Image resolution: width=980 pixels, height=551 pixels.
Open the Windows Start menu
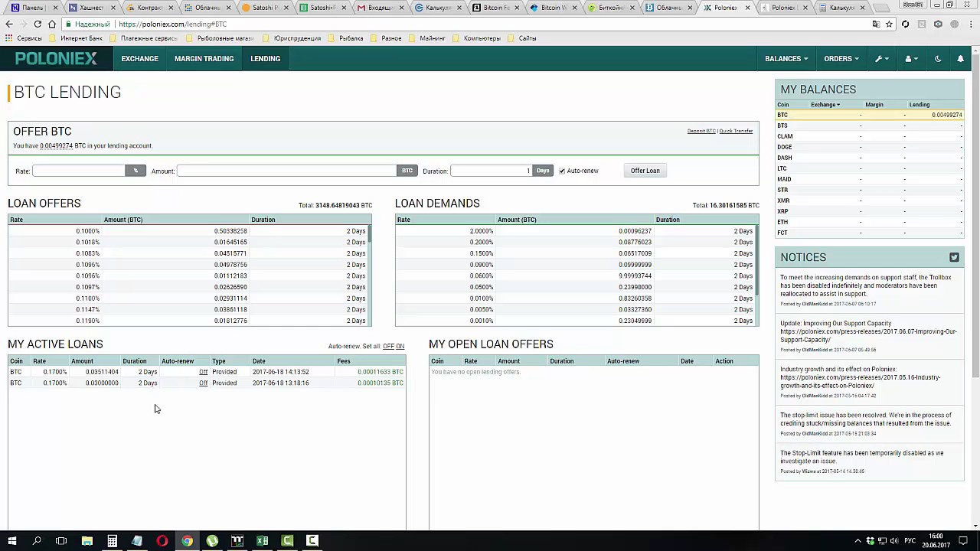12,541
